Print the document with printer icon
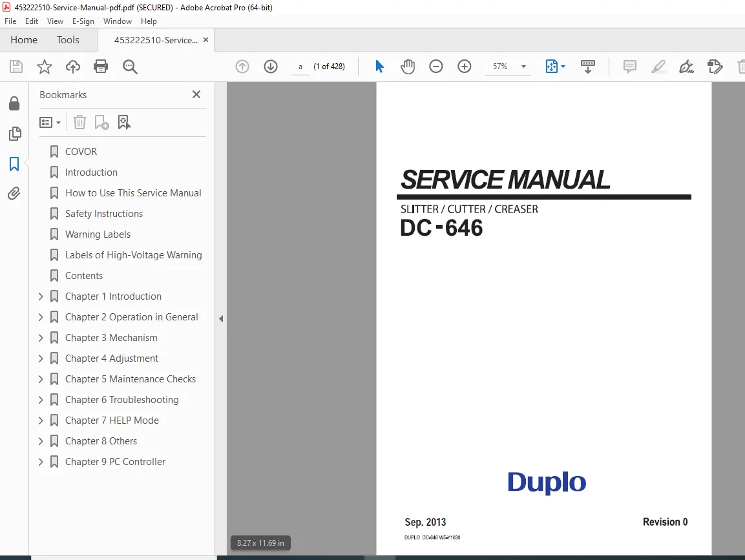Viewport: 745px width, 560px height. [101, 67]
